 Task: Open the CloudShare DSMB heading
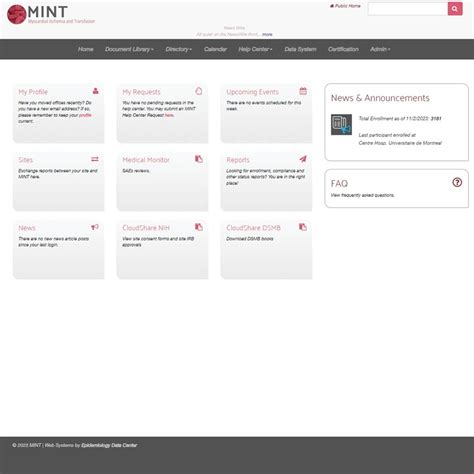coord(253,228)
